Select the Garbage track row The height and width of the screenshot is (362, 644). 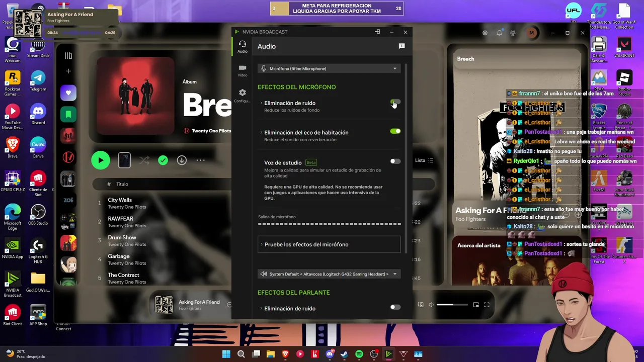click(x=161, y=259)
